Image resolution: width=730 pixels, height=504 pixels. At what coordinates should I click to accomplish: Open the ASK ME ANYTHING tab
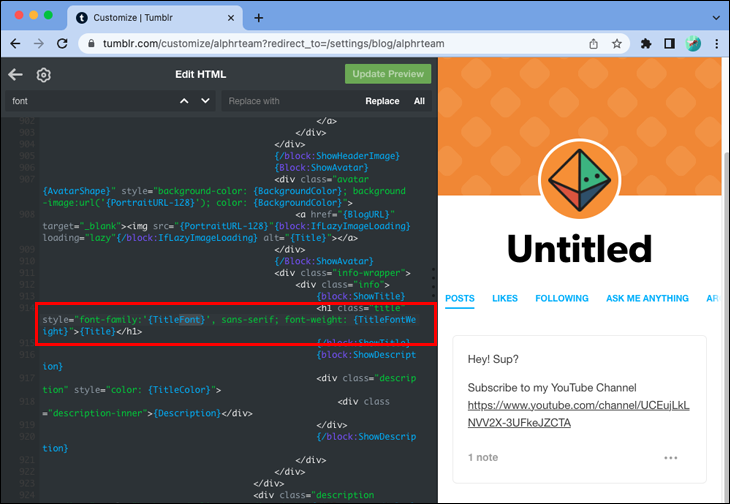(647, 298)
